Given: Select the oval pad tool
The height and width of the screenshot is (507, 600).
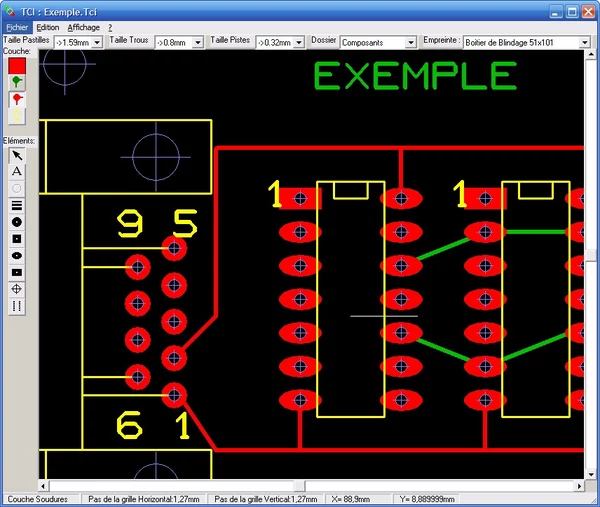Looking at the screenshot, I should tap(17, 256).
